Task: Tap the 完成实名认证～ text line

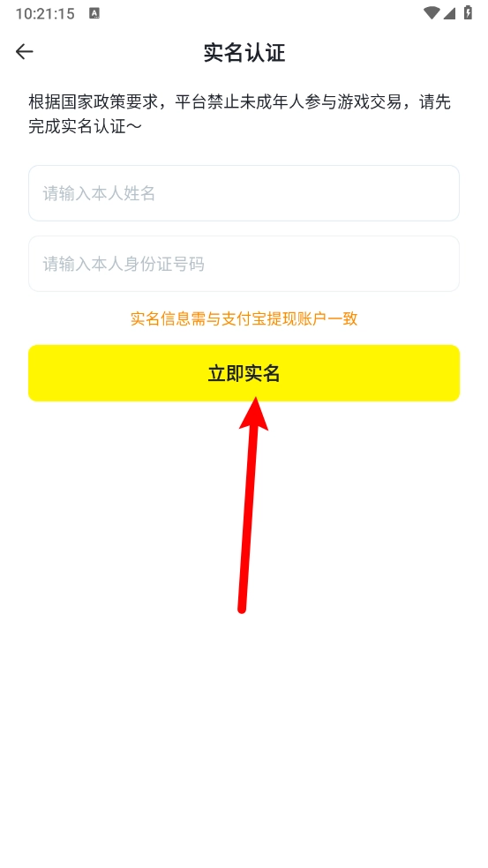Action: pyautogui.click(x=86, y=126)
